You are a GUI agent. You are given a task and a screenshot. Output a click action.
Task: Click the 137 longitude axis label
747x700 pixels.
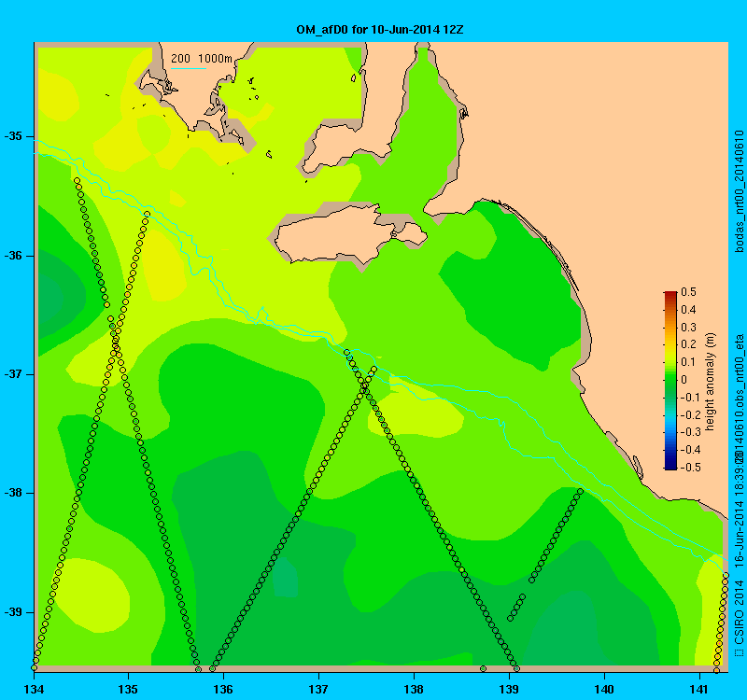coord(318,689)
